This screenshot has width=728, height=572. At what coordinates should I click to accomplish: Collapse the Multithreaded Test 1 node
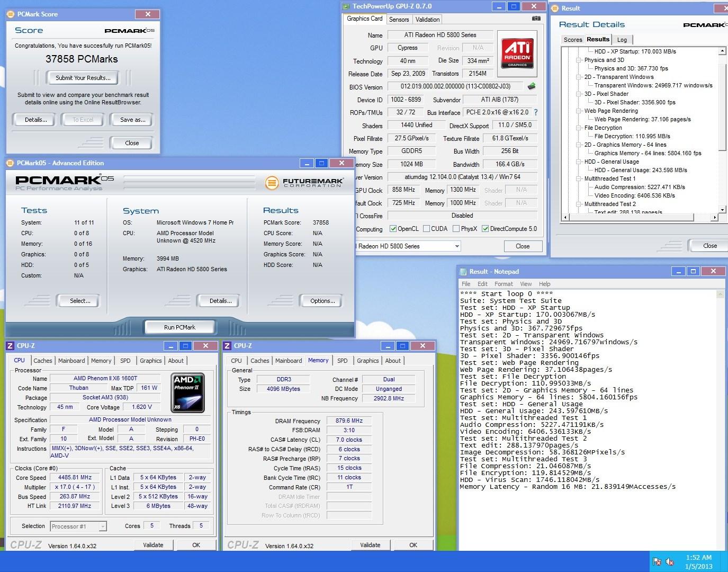point(579,178)
